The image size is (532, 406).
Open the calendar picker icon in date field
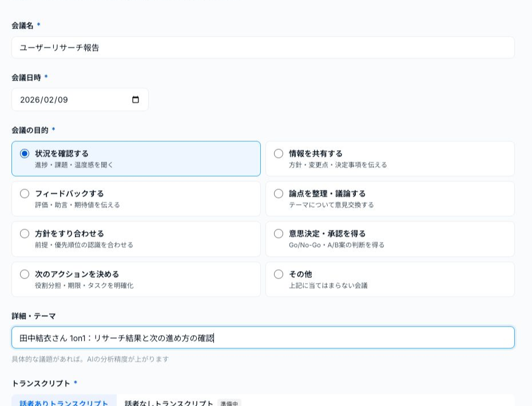pyautogui.click(x=136, y=99)
